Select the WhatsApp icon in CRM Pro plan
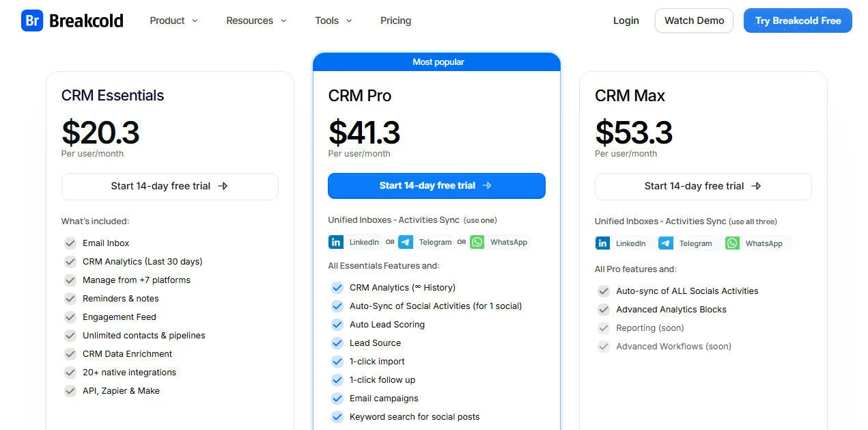 click(x=477, y=242)
